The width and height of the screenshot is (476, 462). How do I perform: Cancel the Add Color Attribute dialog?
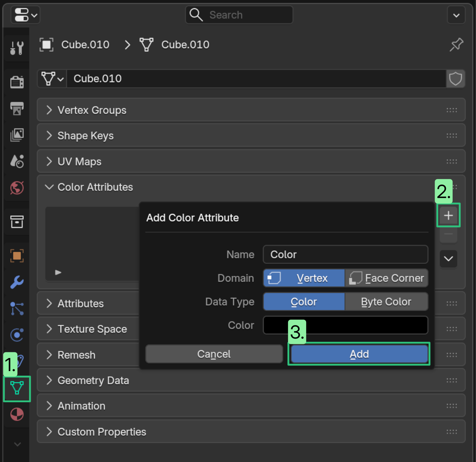tap(214, 354)
